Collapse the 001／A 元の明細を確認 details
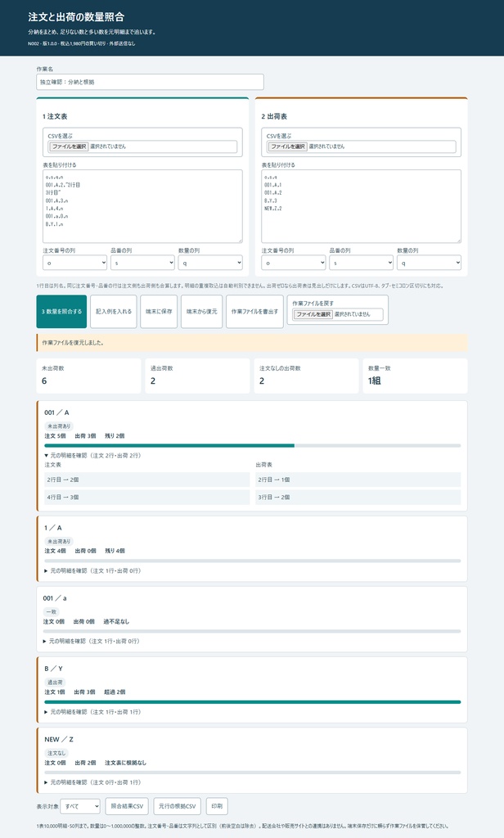This screenshot has height=838, width=504. click(x=92, y=456)
